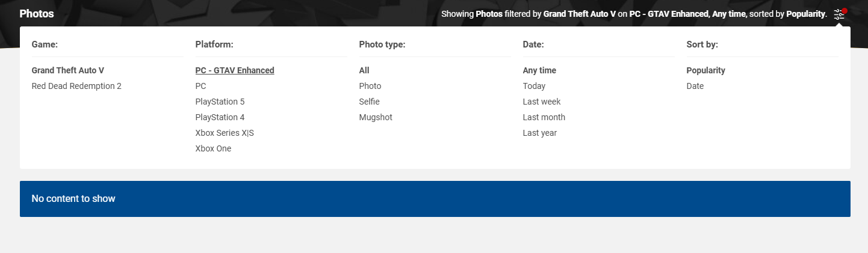Set date filter to Any time

tap(539, 70)
